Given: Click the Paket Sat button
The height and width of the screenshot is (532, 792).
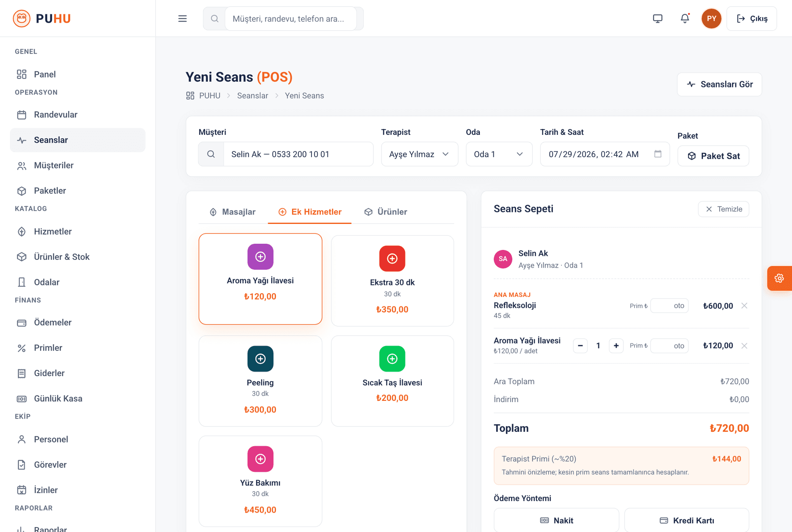Looking at the screenshot, I should 713,156.
